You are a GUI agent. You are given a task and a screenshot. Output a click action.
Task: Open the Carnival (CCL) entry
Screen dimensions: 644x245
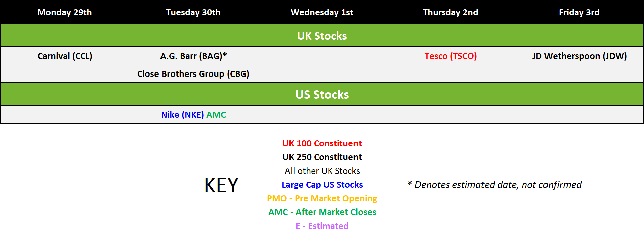coord(65,56)
